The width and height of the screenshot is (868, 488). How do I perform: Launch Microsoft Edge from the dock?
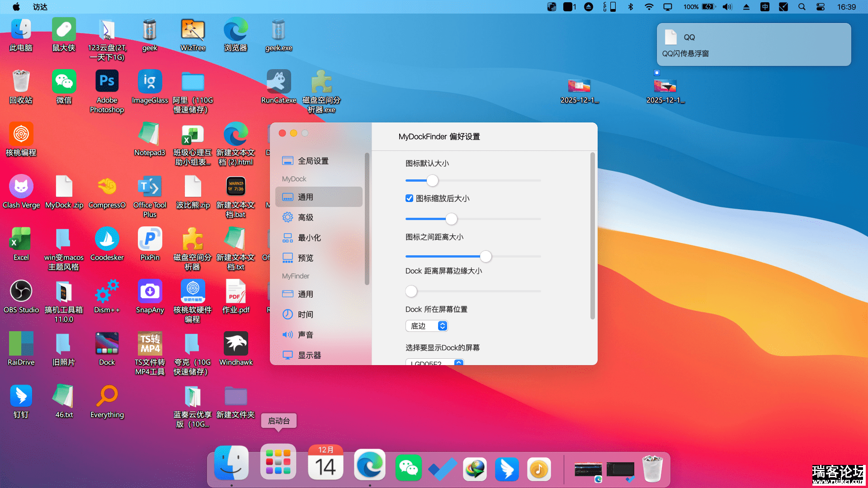tap(370, 465)
